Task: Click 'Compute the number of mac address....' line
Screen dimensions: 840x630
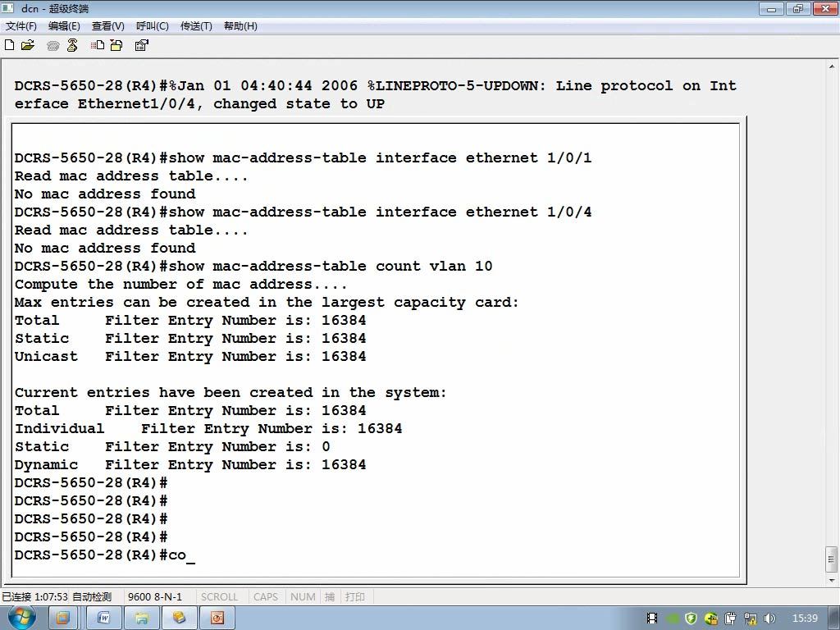Action: (180, 285)
